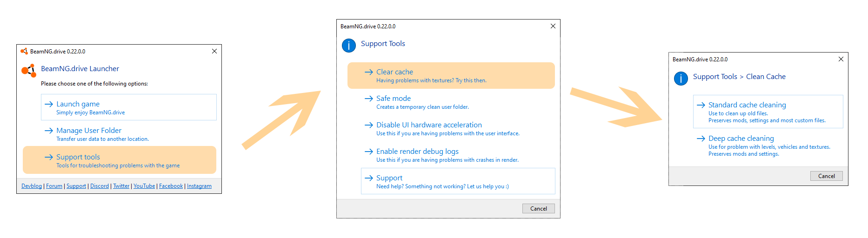Click arrow icon beside Enable render debug logs
868x238 pixels.
coord(369,152)
